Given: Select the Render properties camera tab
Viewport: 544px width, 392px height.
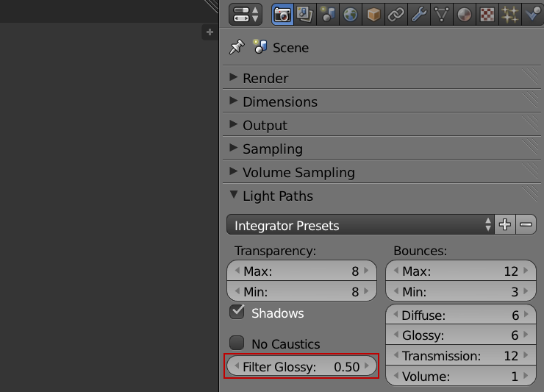Looking at the screenshot, I should (282, 15).
